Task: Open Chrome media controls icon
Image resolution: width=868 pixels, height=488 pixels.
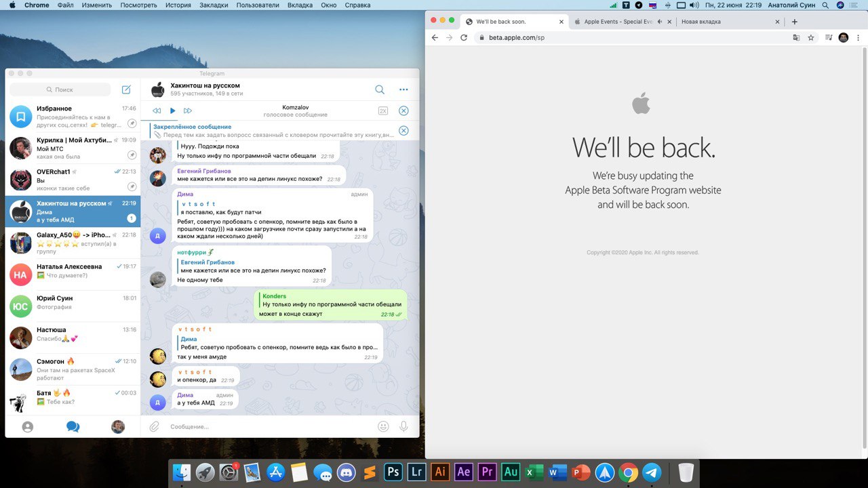Action: pos(829,38)
